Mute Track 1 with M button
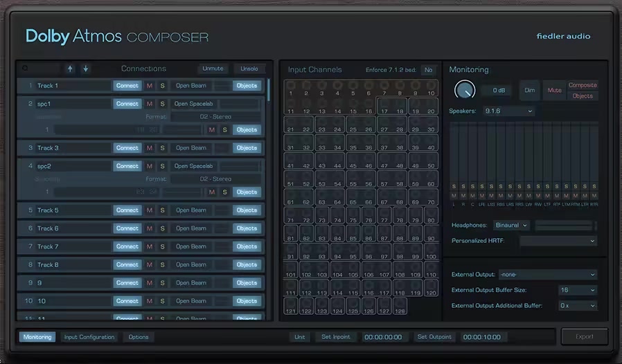 pos(150,86)
